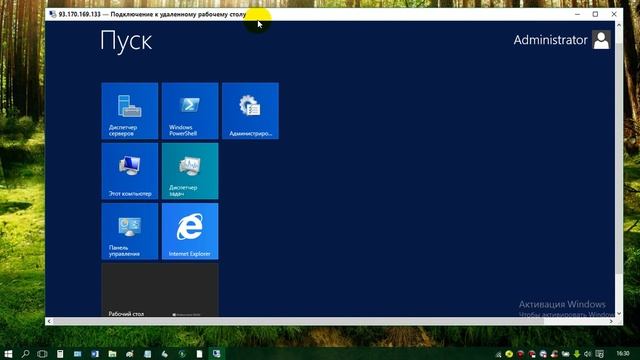Open taskbar search magnifier

[25, 353]
